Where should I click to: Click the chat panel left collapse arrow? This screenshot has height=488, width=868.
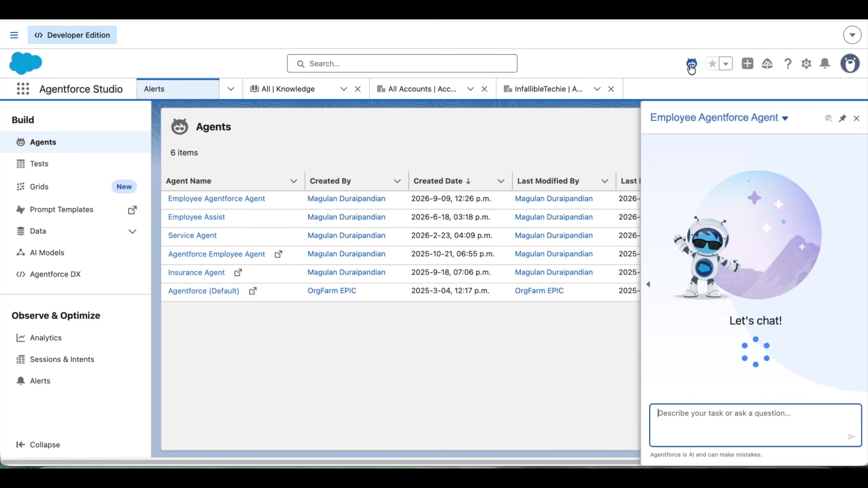click(648, 285)
